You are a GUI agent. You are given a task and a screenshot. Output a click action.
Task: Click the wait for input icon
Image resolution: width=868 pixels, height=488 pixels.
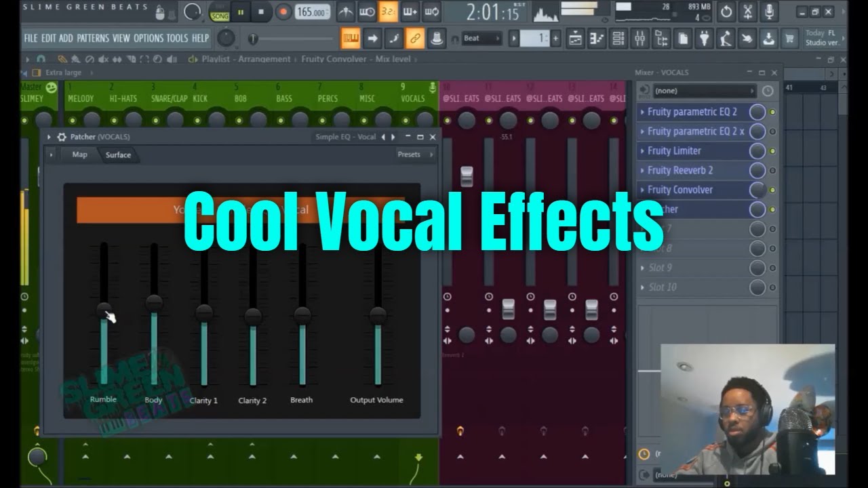tap(367, 12)
